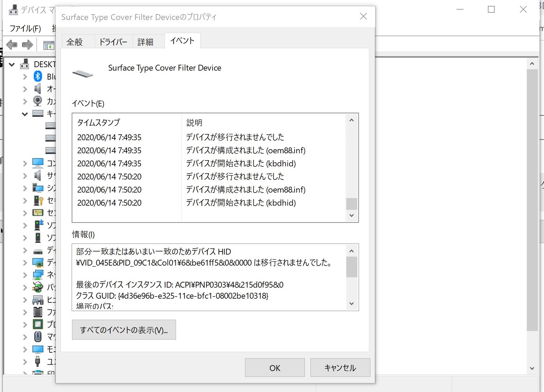Click the すべてのイベントの表示(V)... button
This screenshot has width=544, height=392.
[124, 330]
